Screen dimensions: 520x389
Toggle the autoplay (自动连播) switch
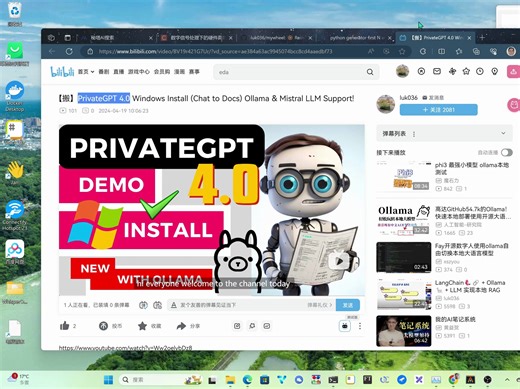[x=507, y=152]
